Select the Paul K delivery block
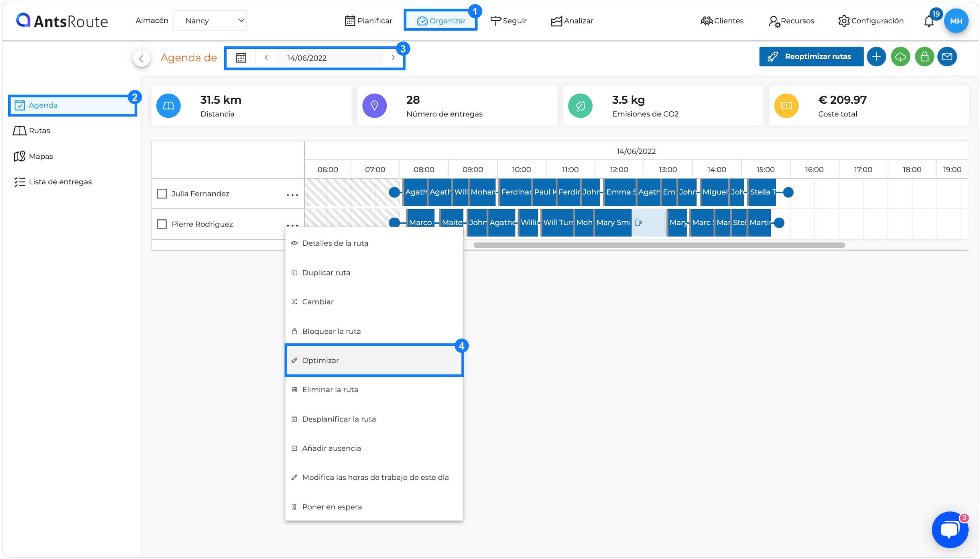 coord(544,192)
